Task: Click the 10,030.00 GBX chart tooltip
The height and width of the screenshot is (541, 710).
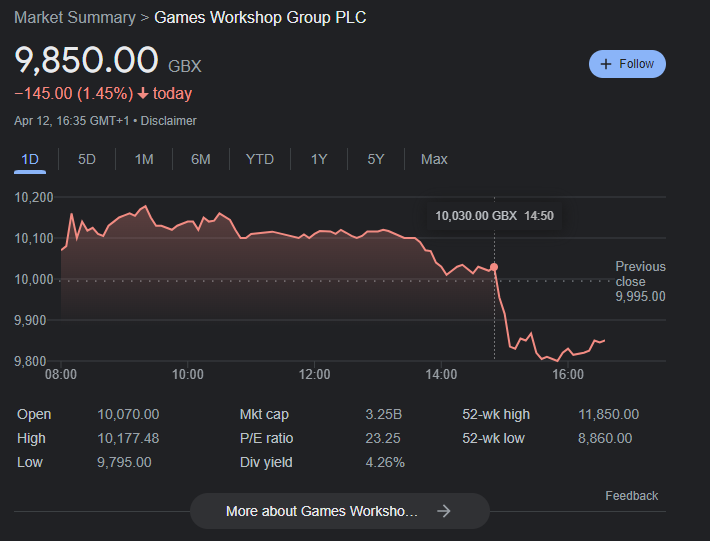Action: coord(494,215)
